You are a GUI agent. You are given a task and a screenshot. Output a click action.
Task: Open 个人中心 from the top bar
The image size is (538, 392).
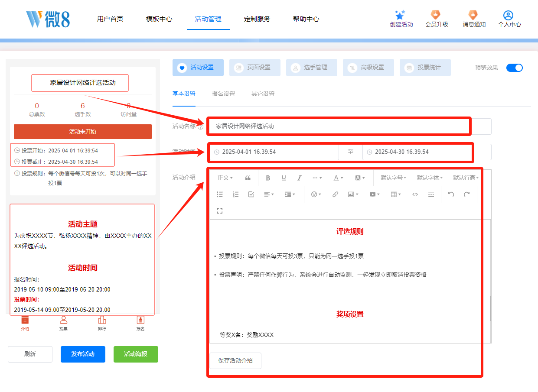[509, 19]
